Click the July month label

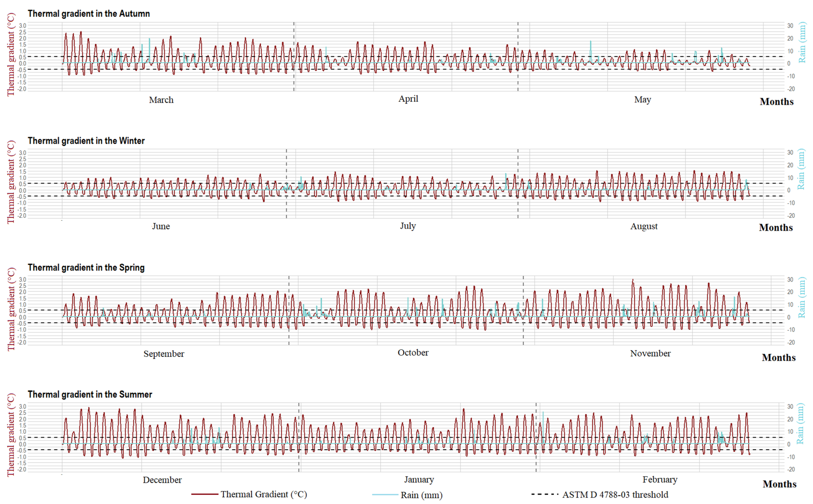408,226
